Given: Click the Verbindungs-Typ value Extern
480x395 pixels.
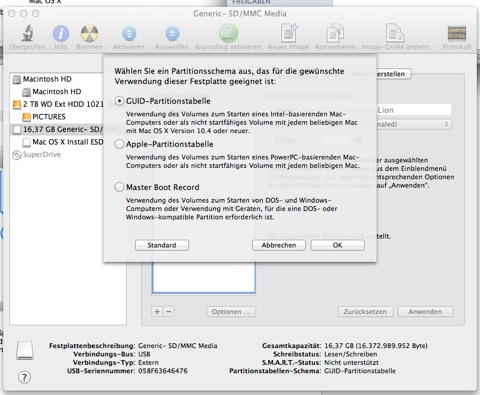Looking at the screenshot, I should click(x=148, y=362).
